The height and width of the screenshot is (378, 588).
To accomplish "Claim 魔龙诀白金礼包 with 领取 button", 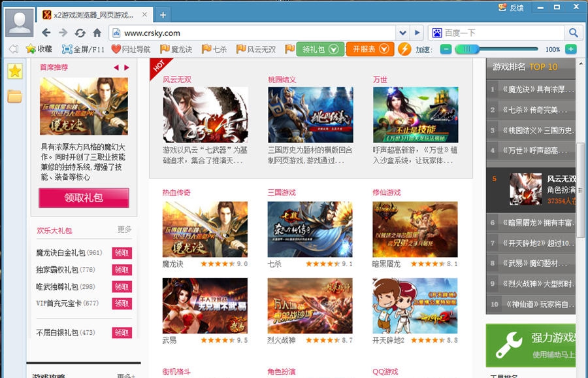I will (x=122, y=253).
